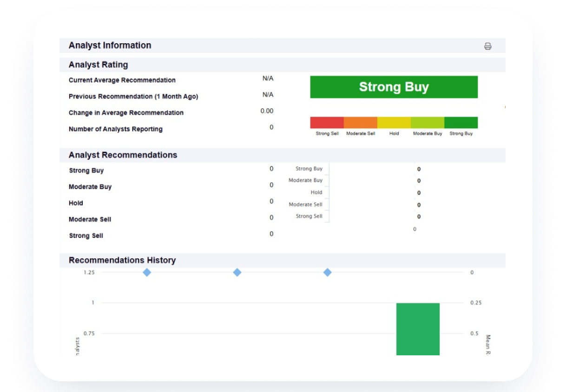Select the Analyst Recommendations section heading
The height and width of the screenshot is (392, 566).
point(123,155)
